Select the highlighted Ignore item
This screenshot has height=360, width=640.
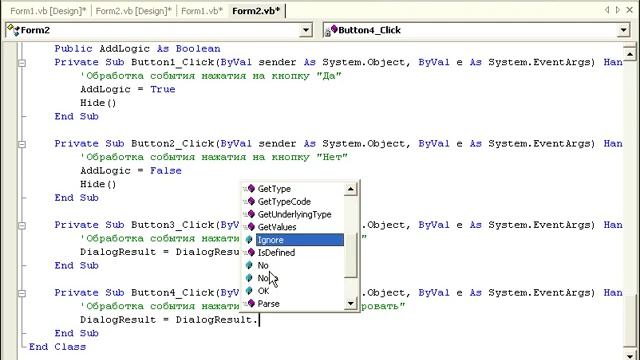pos(300,240)
